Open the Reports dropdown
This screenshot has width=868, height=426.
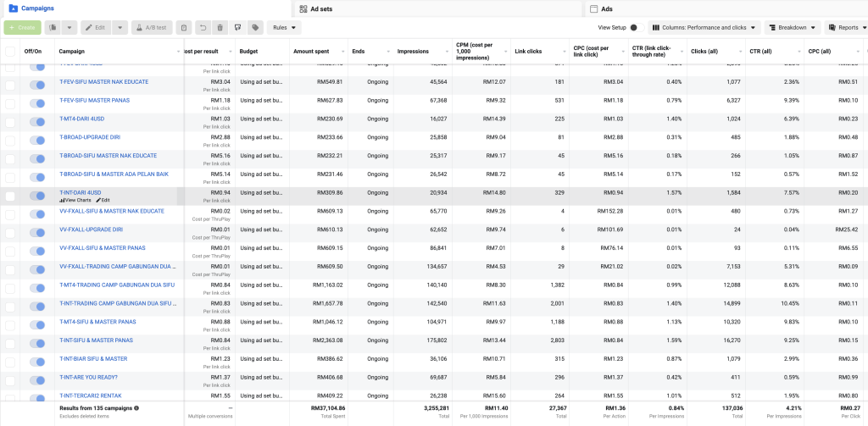tap(847, 28)
